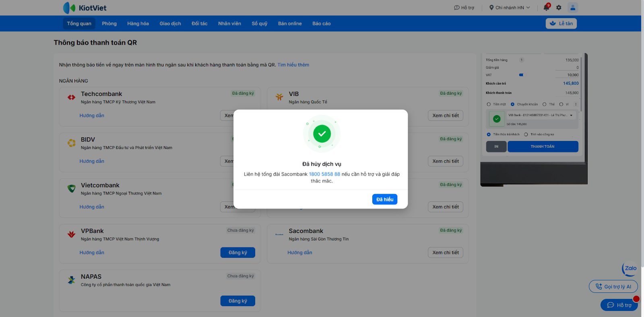Viewport: 644px width, 317px height.
Task: Click the Techcombank bank name
Action: point(101,94)
